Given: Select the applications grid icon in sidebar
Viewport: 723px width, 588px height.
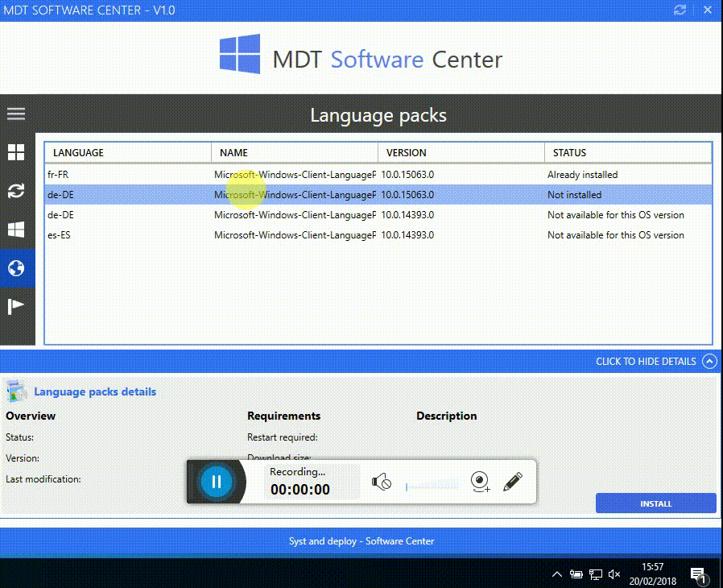Looking at the screenshot, I should tap(16, 152).
